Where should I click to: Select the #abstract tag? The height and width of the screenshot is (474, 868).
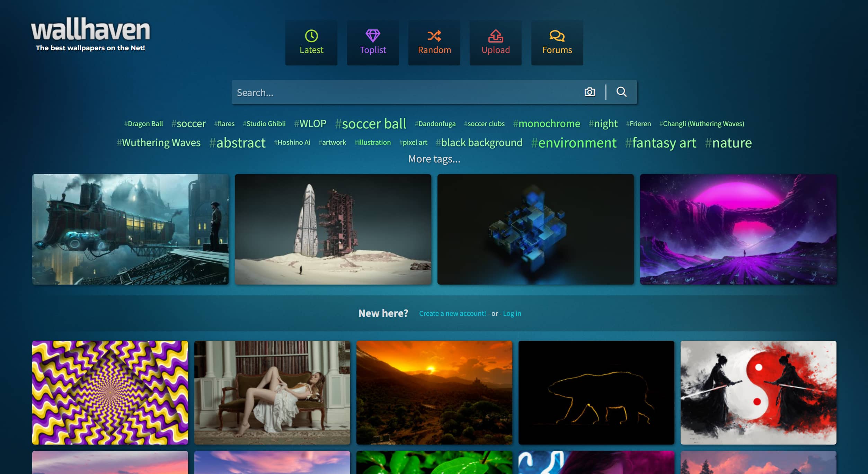237,143
